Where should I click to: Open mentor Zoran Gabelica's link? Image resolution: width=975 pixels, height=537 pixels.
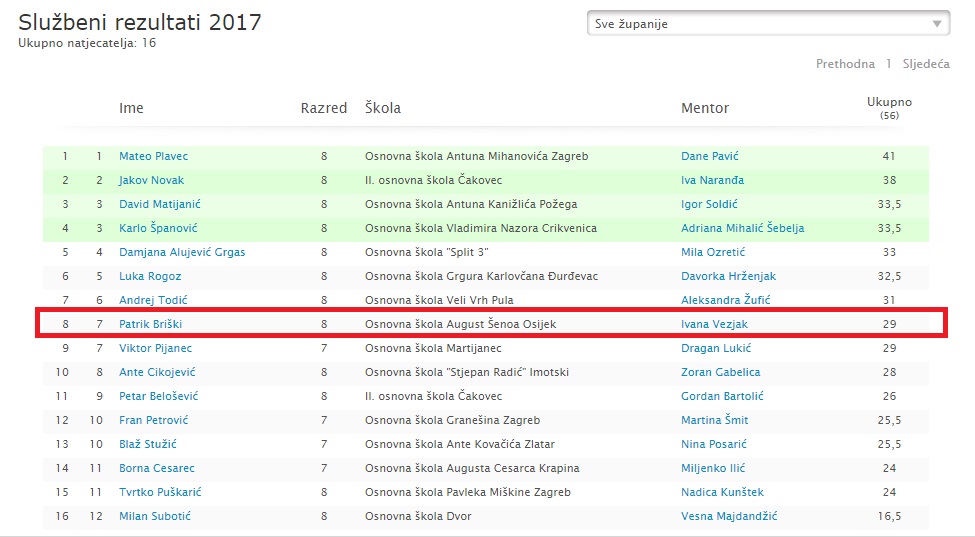721,372
